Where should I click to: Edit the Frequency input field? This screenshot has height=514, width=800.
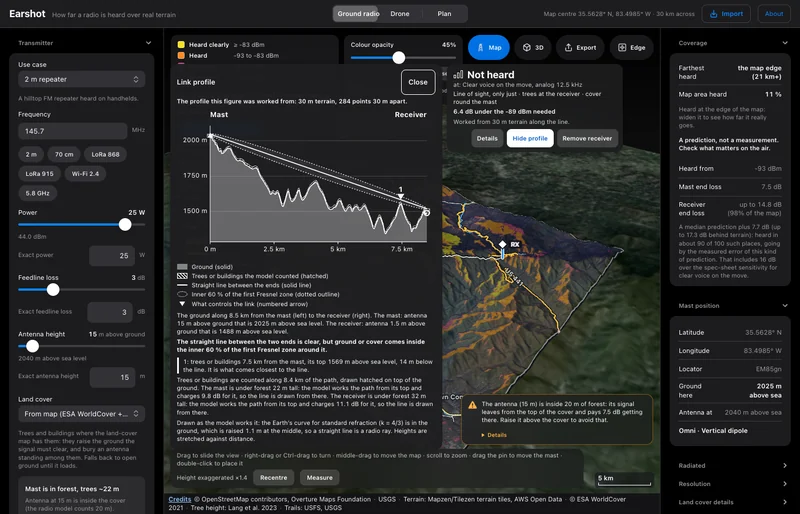(x=72, y=131)
